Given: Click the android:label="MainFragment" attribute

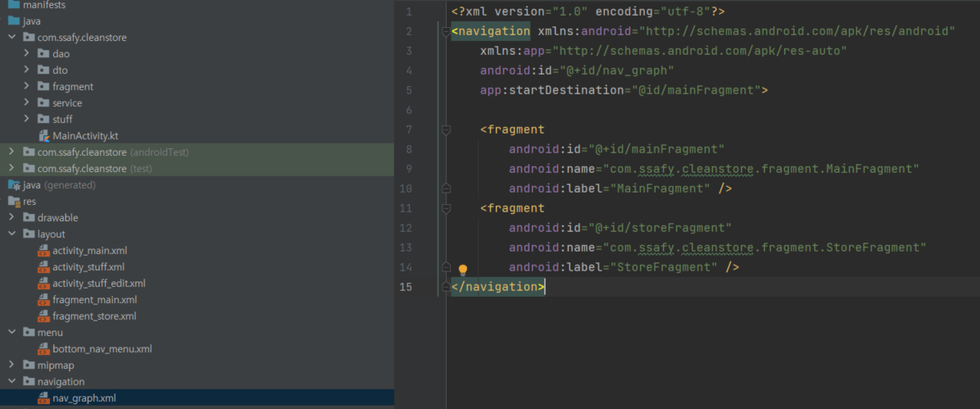Looking at the screenshot, I should (610, 189).
